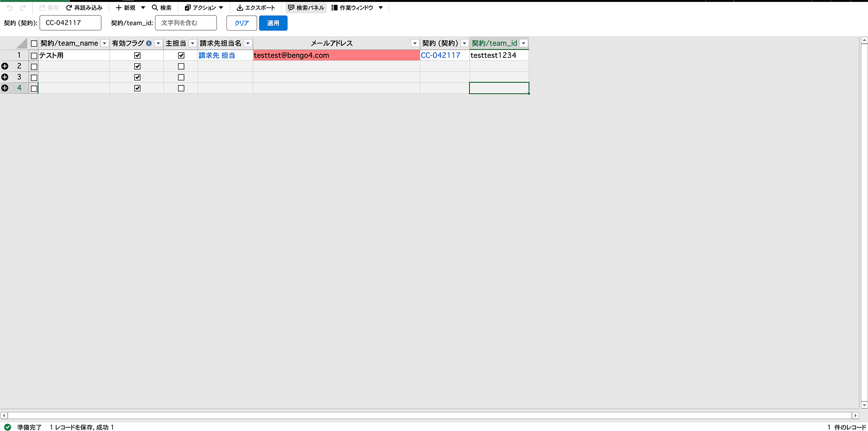Image resolution: width=868 pixels, height=431 pixels.
Task: Click the 検索 magnifier icon
Action: (155, 8)
